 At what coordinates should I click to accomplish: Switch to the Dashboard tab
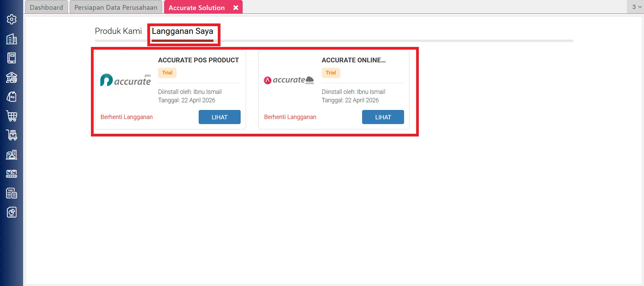(x=46, y=7)
